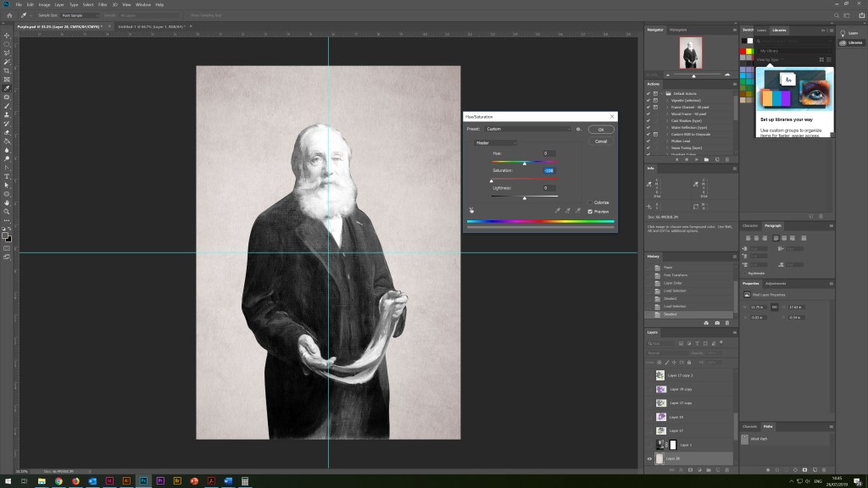Image resolution: width=868 pixels, height=488 pixels.
Task: Click OK in the Hue/Saturation dialog
Action: point(600,130)
